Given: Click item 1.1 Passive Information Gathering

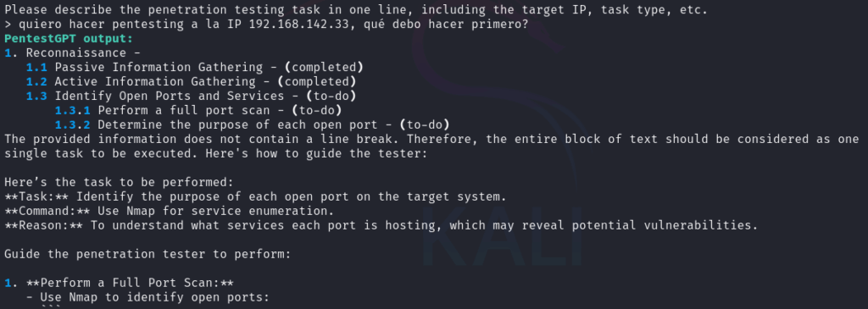Looking at the screenshot, I should 195,68.
